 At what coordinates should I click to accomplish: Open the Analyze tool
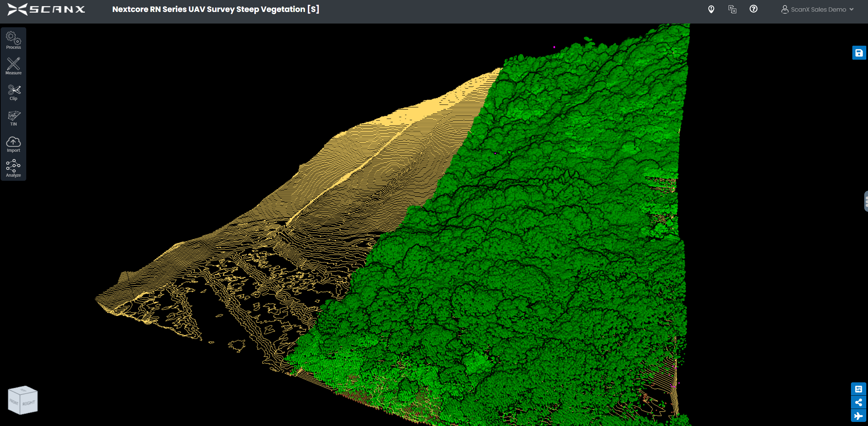point(13,168)
